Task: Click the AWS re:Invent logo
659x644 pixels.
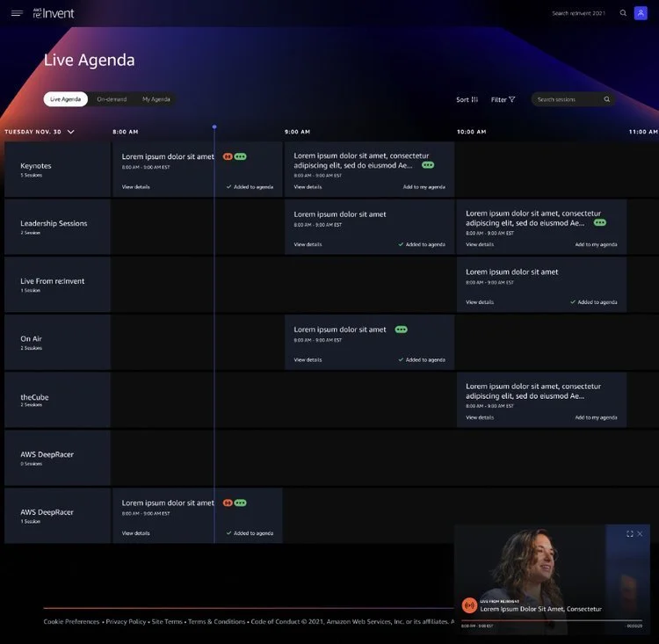Action: 54,13
